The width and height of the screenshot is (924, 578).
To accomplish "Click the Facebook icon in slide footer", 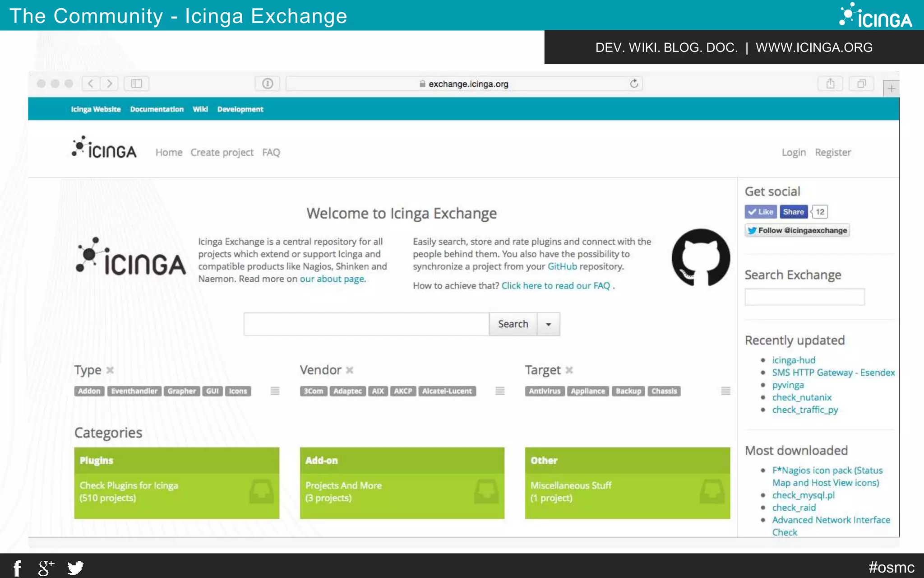I will click(x=17, y=568).
